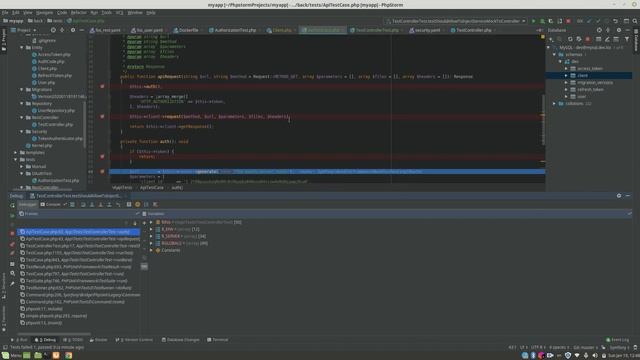Switch to the Debugger sub-tab

point(28,204)
